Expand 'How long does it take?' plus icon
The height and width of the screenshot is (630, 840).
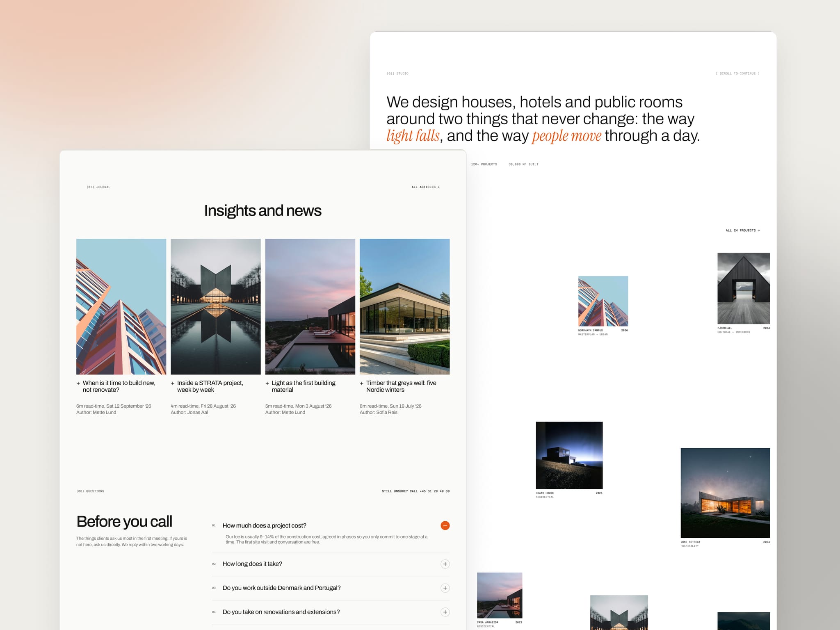tap(445, 564)
